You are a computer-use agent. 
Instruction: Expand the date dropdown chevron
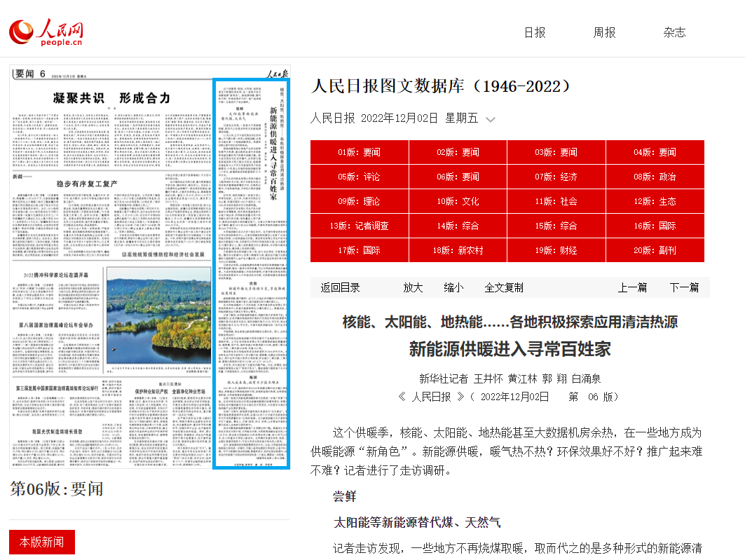click(491, 119)
